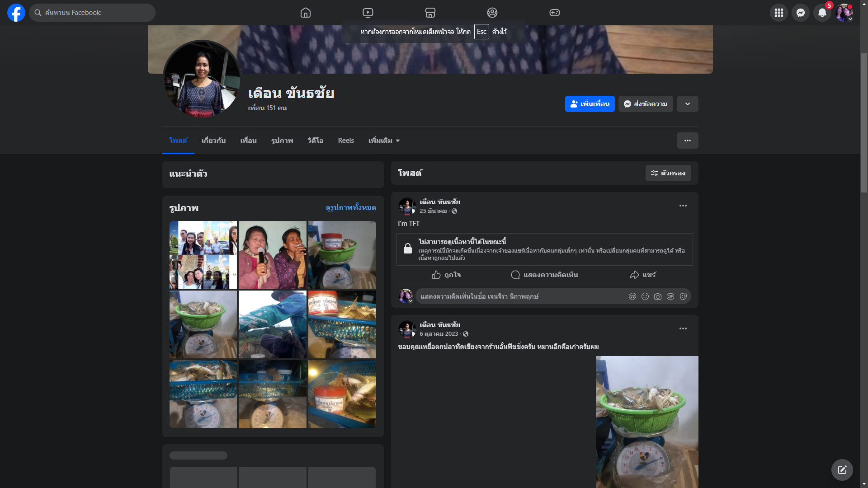
Task: Click the emoji icon in comment box
Action: pos(645,296)
